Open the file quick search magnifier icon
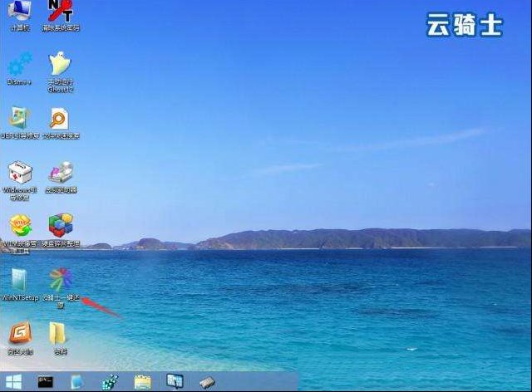This screenshot has width=532, height=392. [x=60, y=120]
